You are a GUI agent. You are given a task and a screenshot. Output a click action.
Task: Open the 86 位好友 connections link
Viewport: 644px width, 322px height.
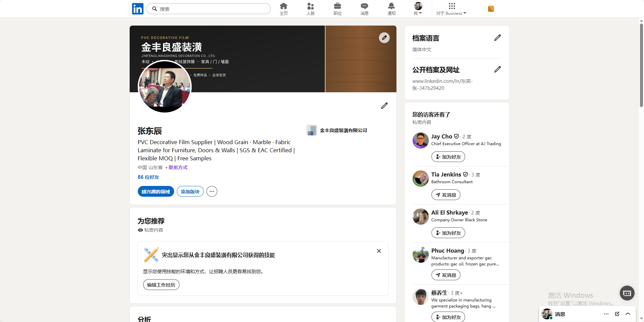tap(148, 177)
